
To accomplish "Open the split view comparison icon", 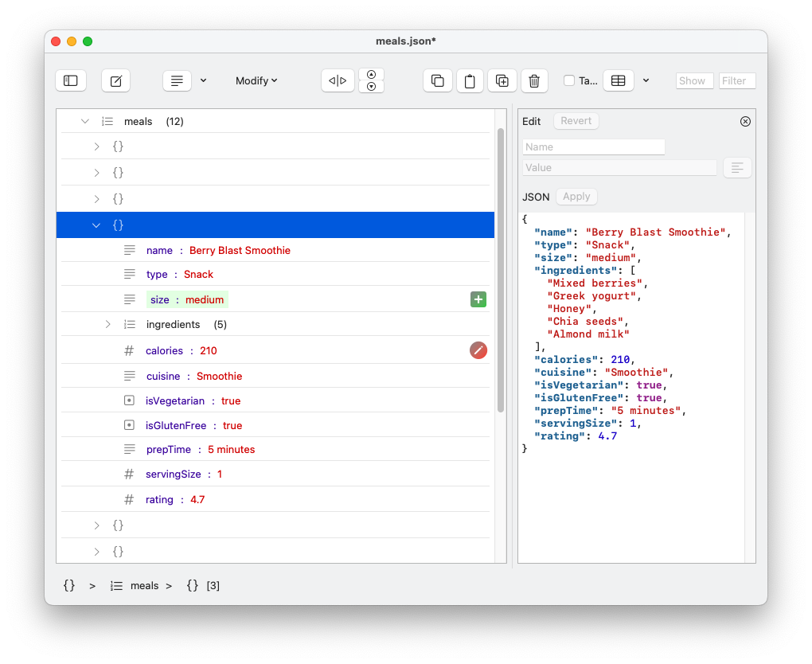I will click(x=338, y=80).
